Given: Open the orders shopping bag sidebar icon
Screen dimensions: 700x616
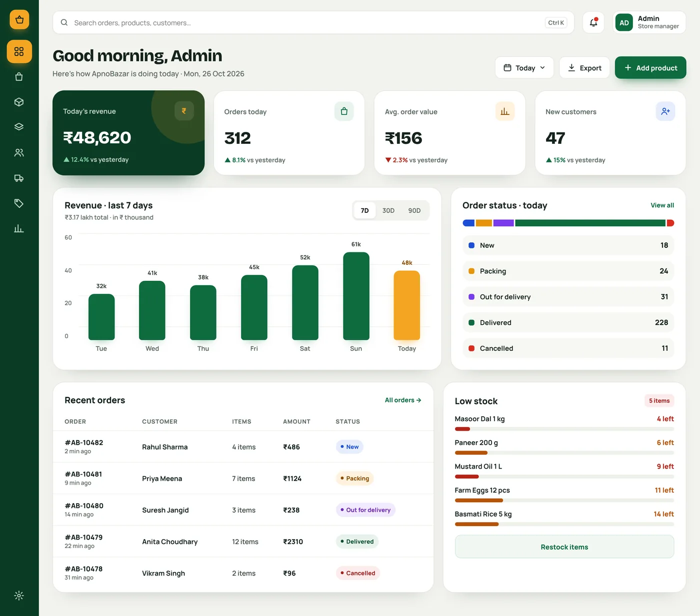Looking at the screenshot, I should click(19, 77).
